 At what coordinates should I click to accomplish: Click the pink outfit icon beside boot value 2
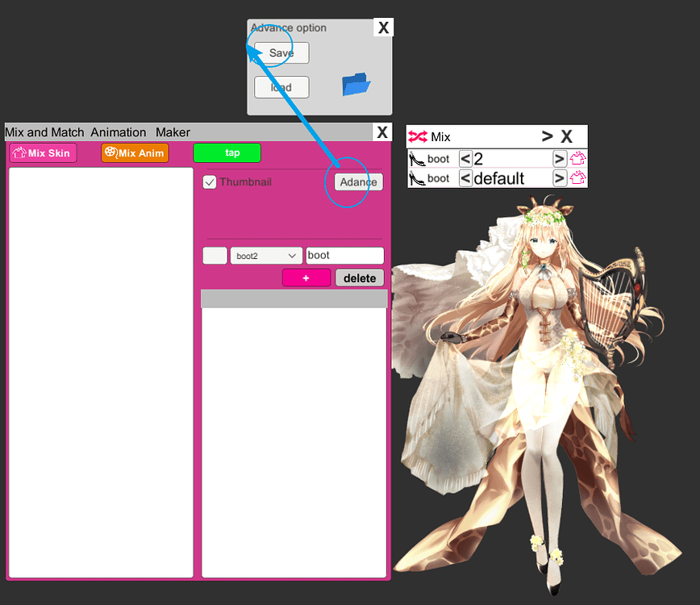click(x=579, y=158)
